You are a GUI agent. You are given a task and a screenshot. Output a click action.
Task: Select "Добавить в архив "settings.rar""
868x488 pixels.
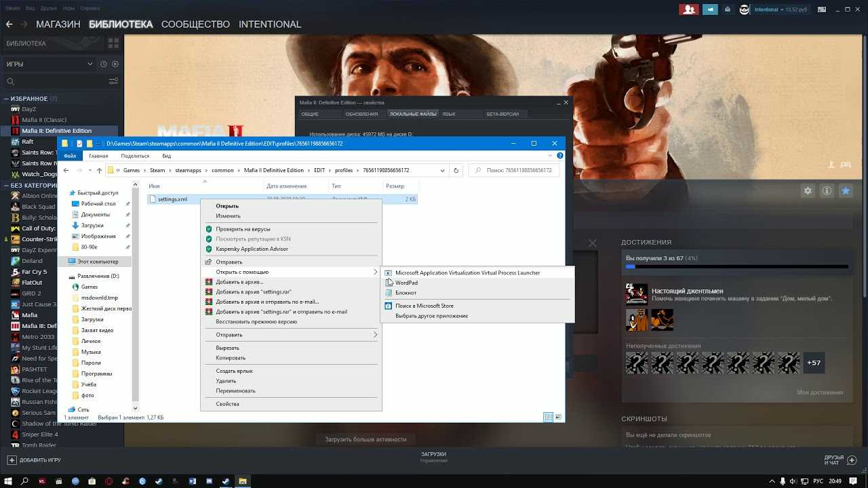[x=291, y=291]
